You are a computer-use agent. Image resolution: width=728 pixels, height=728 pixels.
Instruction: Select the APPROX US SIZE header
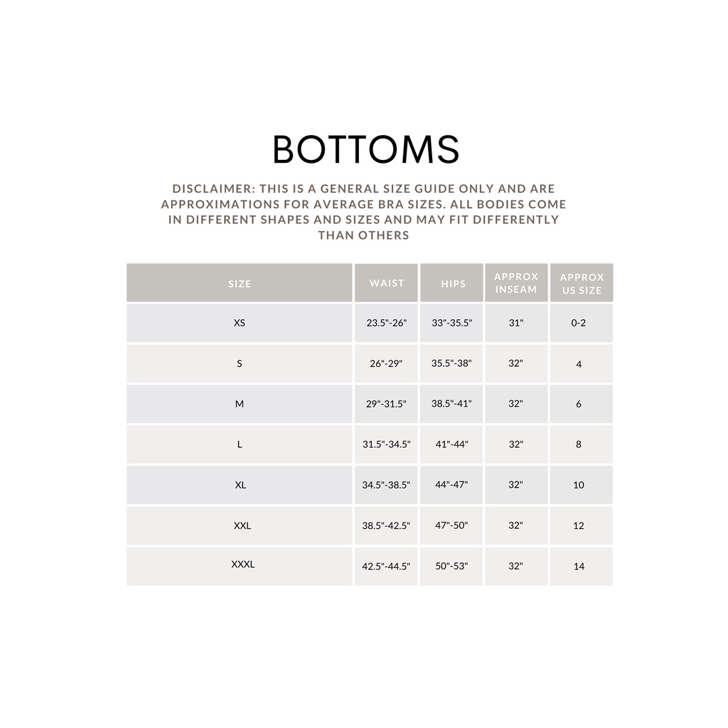coord(582,284)
